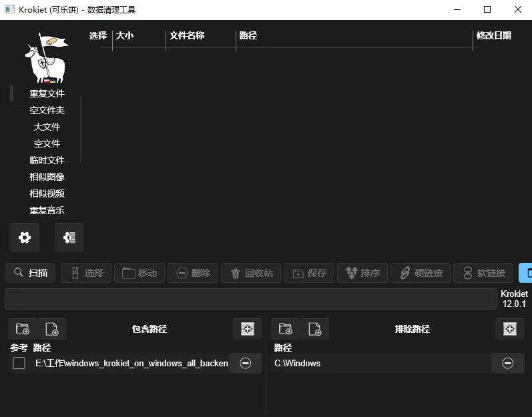Click the 选择 column header in results
Screen dimensions: 532x417
[x=98, y=35]
